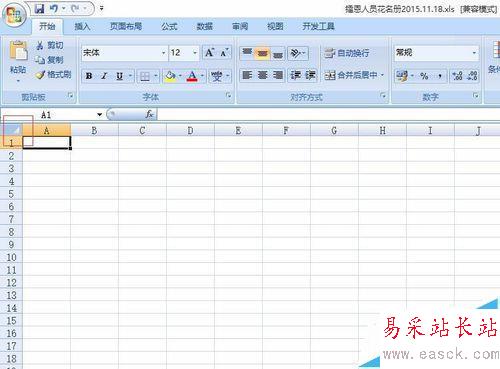Click into the formula bar input
The width and height of the screenshot is (500, 369).
(328, 115)
